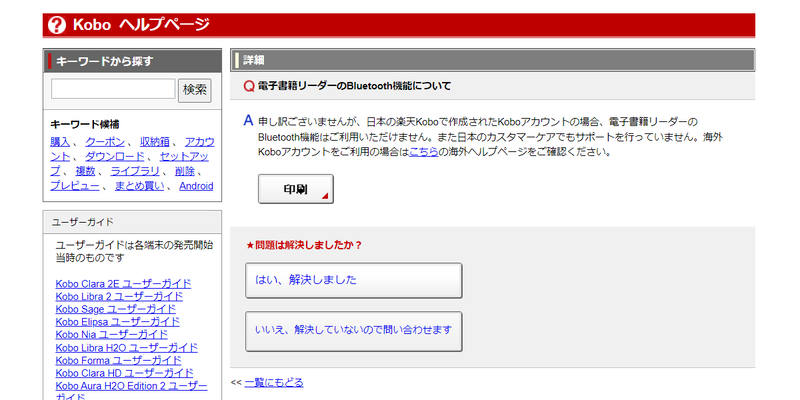Open the 収納箱 keyword link
Screen dimensions: 800x400
point(155,142)
